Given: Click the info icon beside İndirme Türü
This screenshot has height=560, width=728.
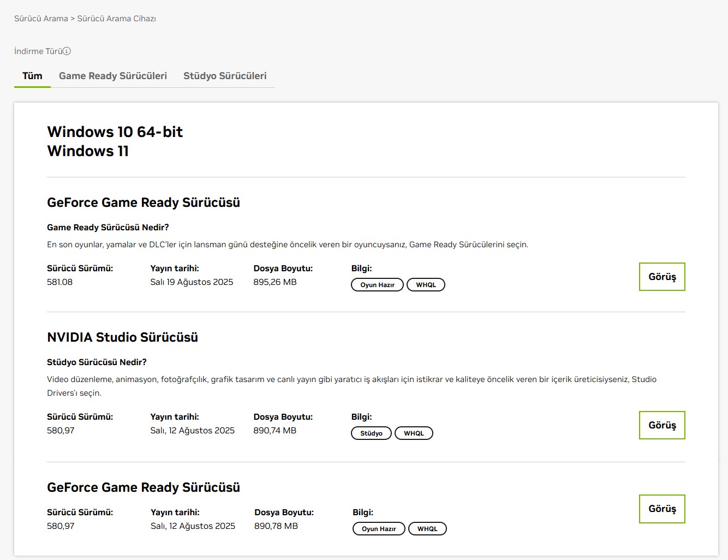Looking at the screenshot, I should click(67, 51).
